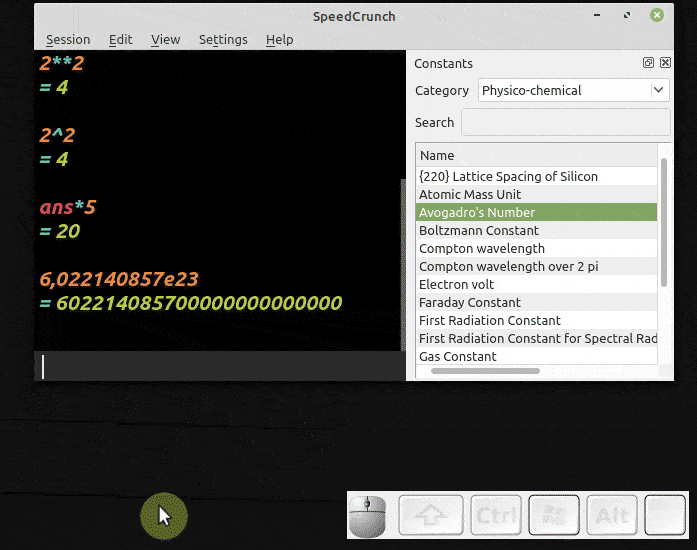Click the expression input field

(x=220, y=366)
